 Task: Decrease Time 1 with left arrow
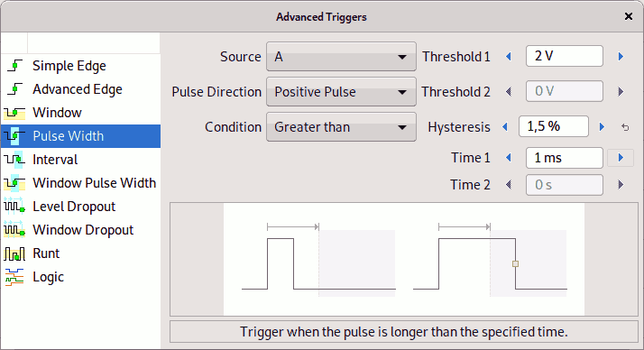pyautogui.click(x=509, y=158)
